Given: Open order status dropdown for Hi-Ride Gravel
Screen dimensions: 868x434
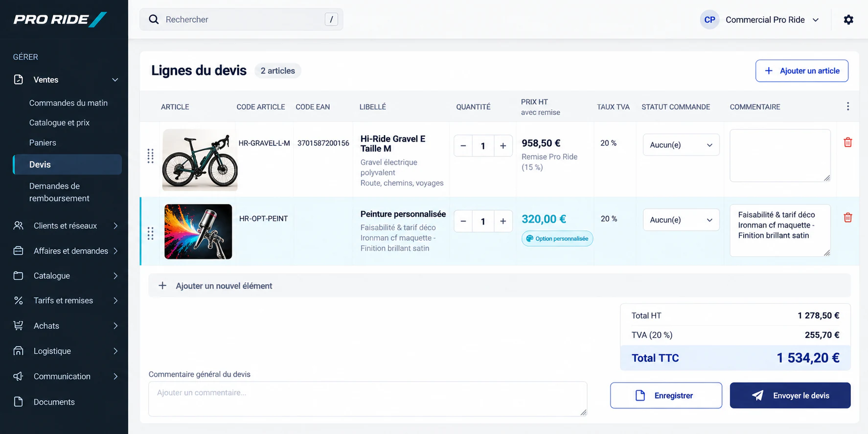Looking at the screenshot, I should [x=681, y=145].
